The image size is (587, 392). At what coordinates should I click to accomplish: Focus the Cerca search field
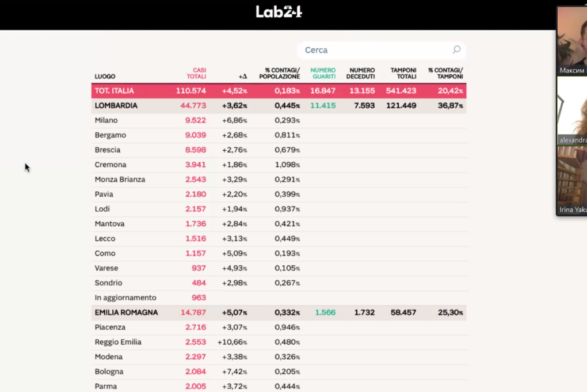[382, 50]
